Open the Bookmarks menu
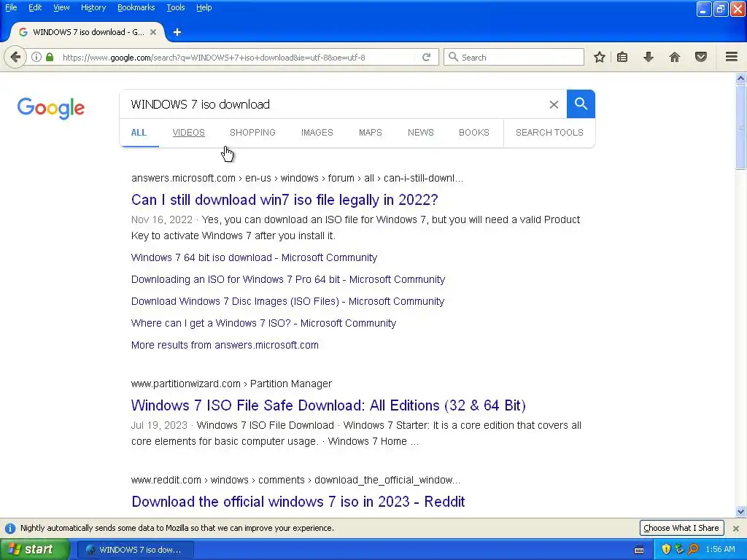Viewport: 747px width, 560px height. point(136,7)
